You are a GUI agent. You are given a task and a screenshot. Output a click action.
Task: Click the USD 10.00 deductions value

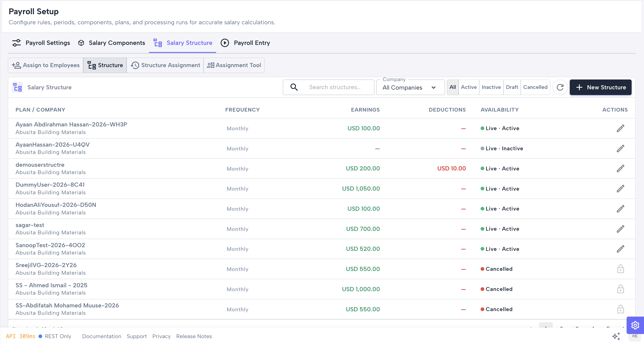[451, 169]
